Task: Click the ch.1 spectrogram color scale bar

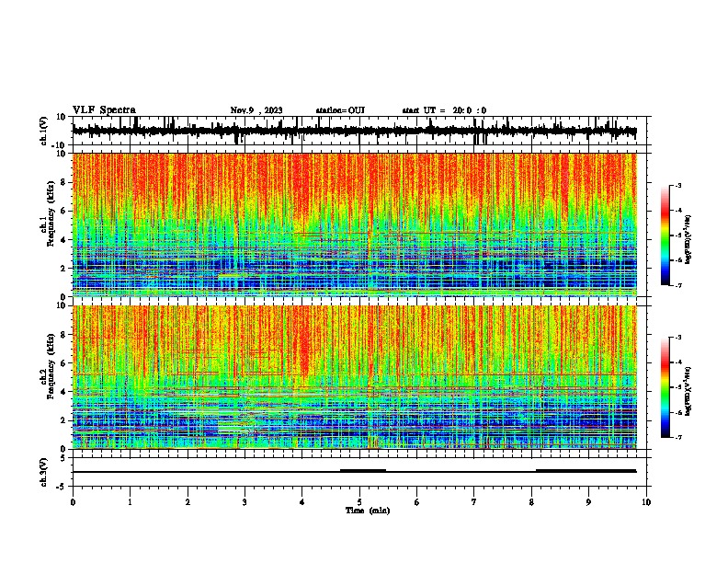Action: coord(665,236)
